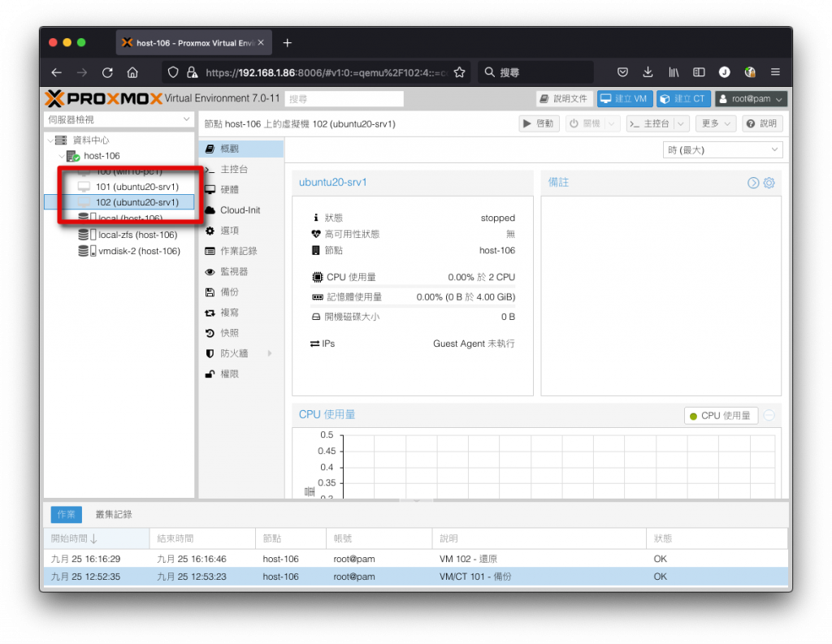This screenshot has height=644, width=832.
Task: Sort by 開始時間 column header
Action: (x=97, y=538)
